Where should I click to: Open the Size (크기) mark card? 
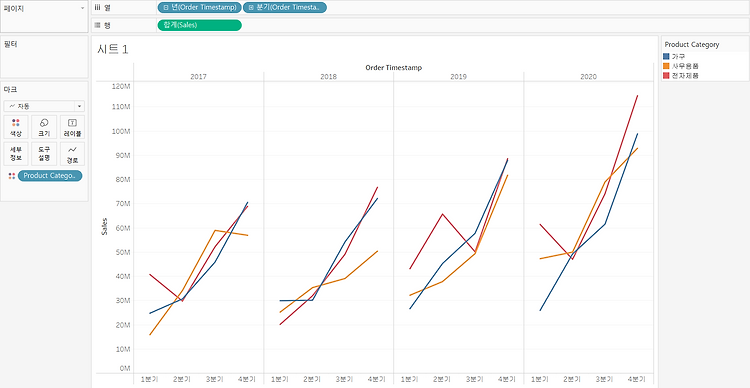coord(44,127)
